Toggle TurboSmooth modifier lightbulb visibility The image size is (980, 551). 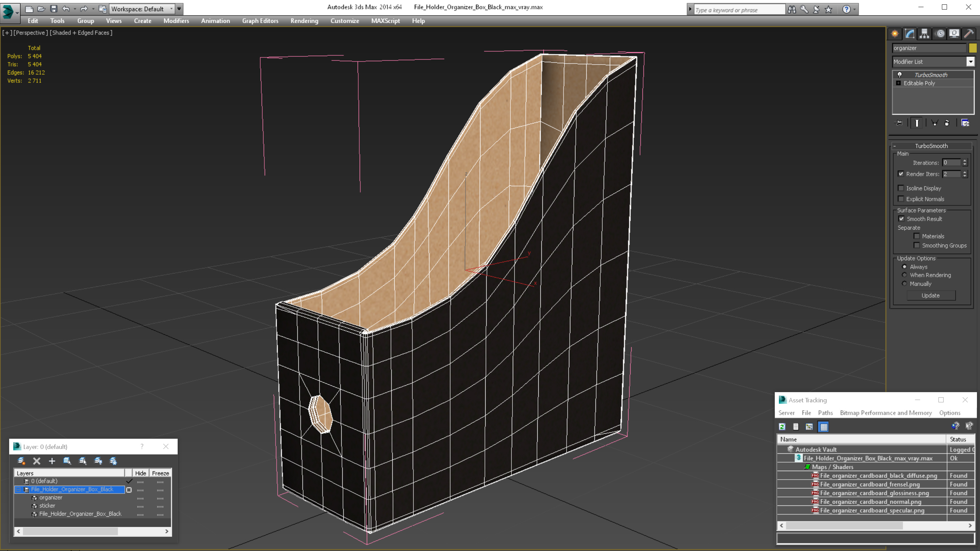click(900, 75)
